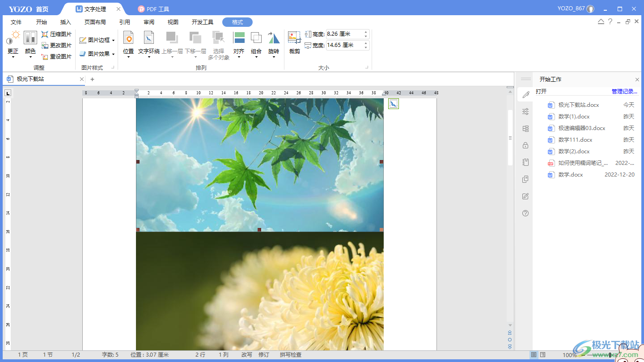
Task: Close the 极光下载站 document tab
Action: (82, 79)
